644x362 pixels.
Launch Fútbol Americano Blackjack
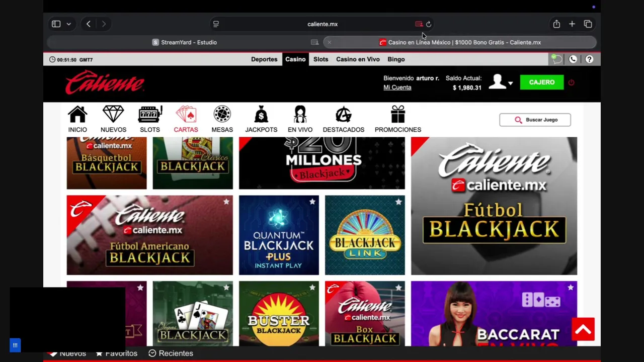[149, 235]
